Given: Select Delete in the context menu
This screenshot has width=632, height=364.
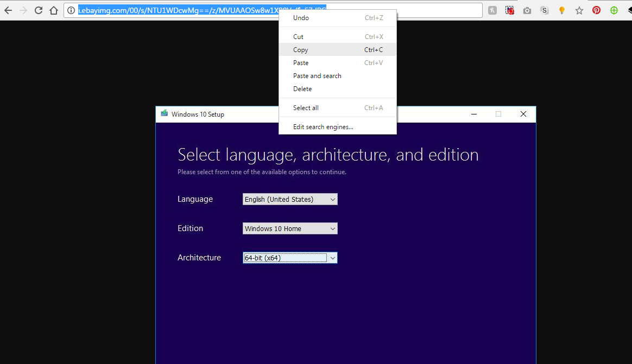Looking at the screenshot, I should [x=338, y=88].
